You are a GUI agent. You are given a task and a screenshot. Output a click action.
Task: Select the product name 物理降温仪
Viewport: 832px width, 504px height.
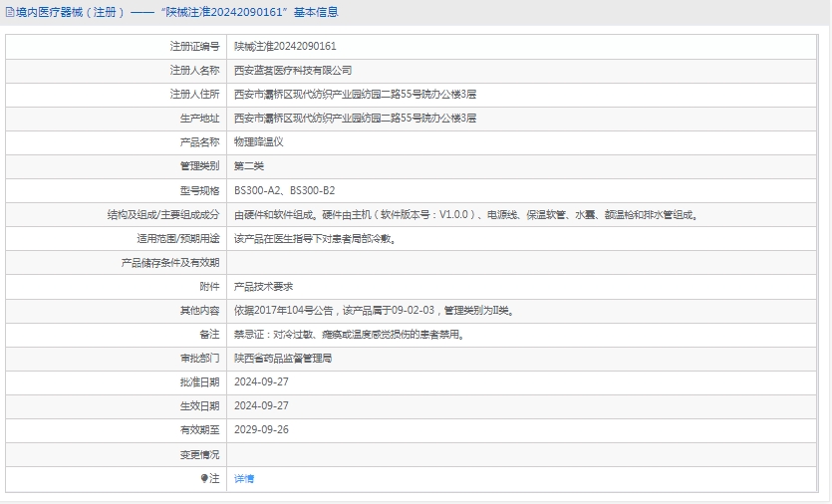click(259, 142)
